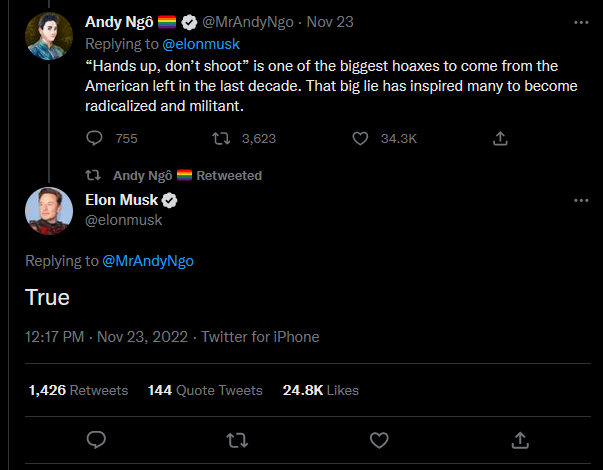
Task: Click the Elon Musk display name
Action: (x=122, y=200)
